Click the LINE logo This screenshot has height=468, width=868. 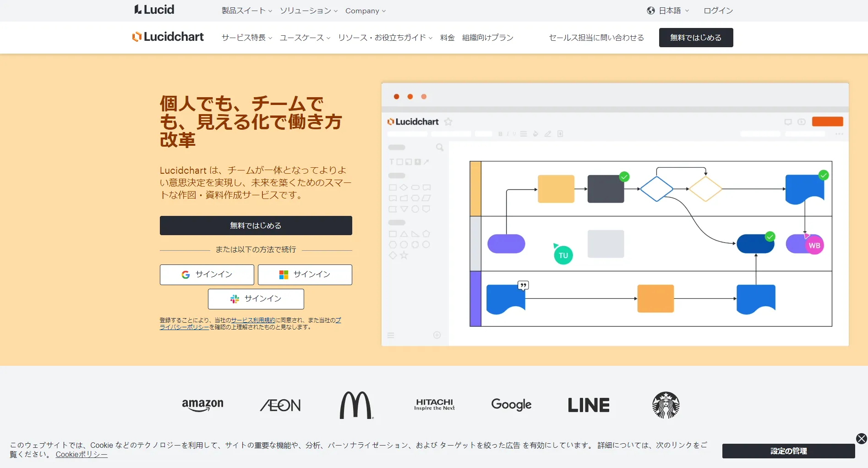click(589, 405)
